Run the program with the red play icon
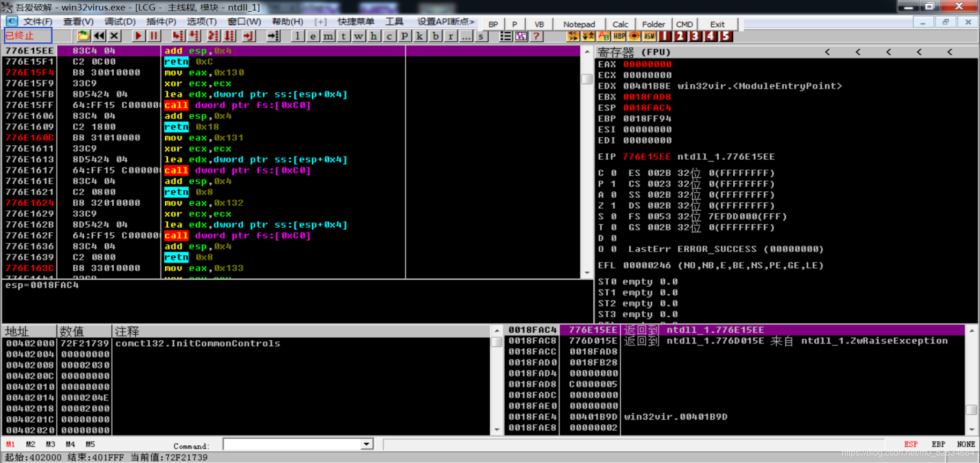This screenshot has height=463, width=980. [x=138, y=36]
